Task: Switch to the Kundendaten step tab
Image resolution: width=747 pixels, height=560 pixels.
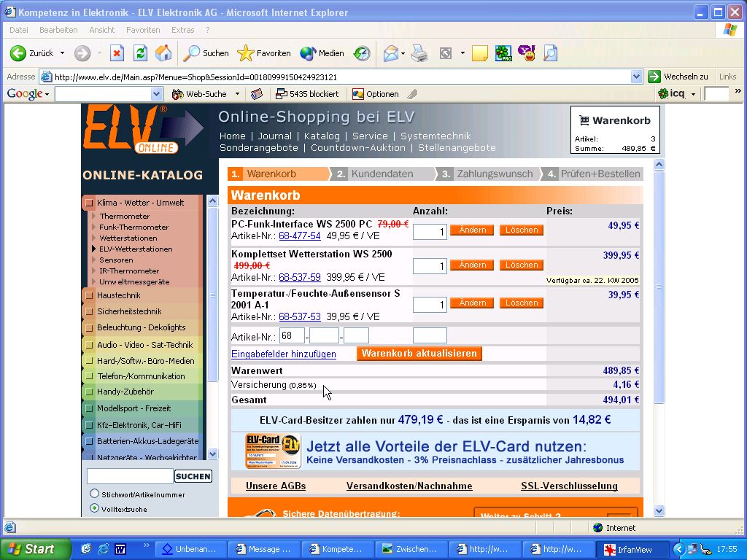Action: click(382, 174)
